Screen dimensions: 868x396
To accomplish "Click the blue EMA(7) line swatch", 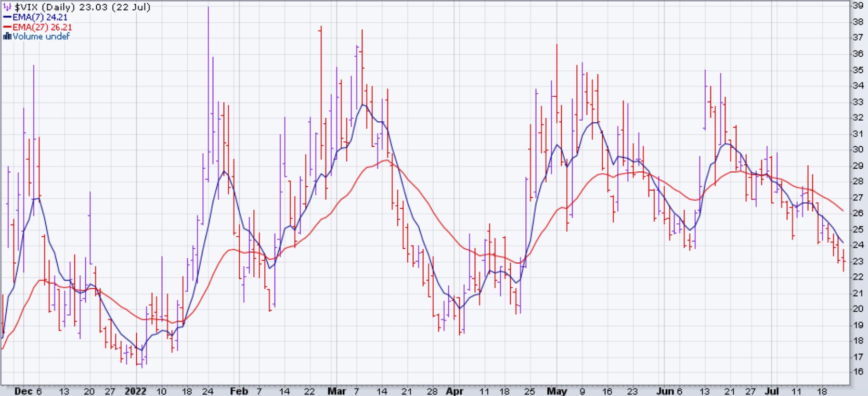I will 7,17.
